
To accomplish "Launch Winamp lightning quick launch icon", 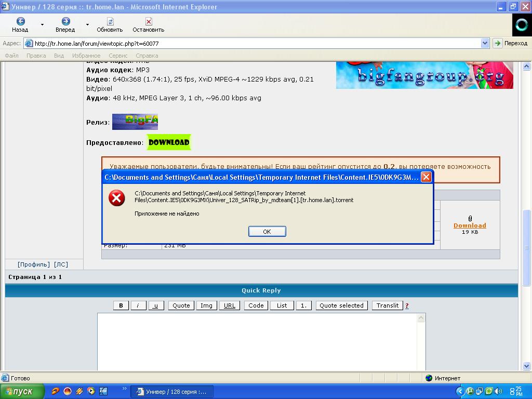I will pos(79,391).
